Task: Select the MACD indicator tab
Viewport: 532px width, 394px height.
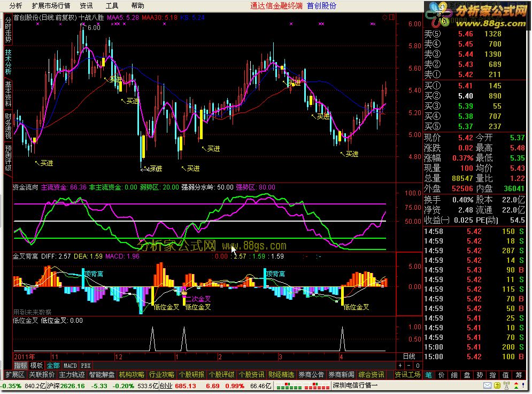Action: (70, 366)
